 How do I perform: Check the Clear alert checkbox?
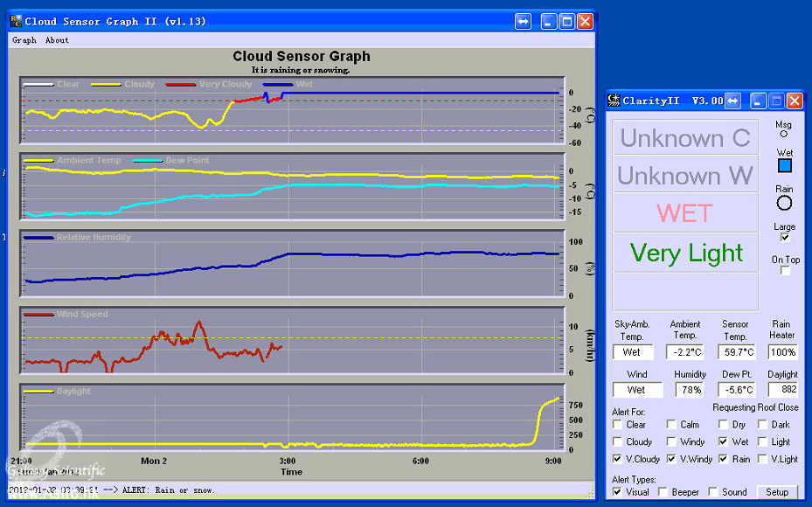click(x=618, y=425)
